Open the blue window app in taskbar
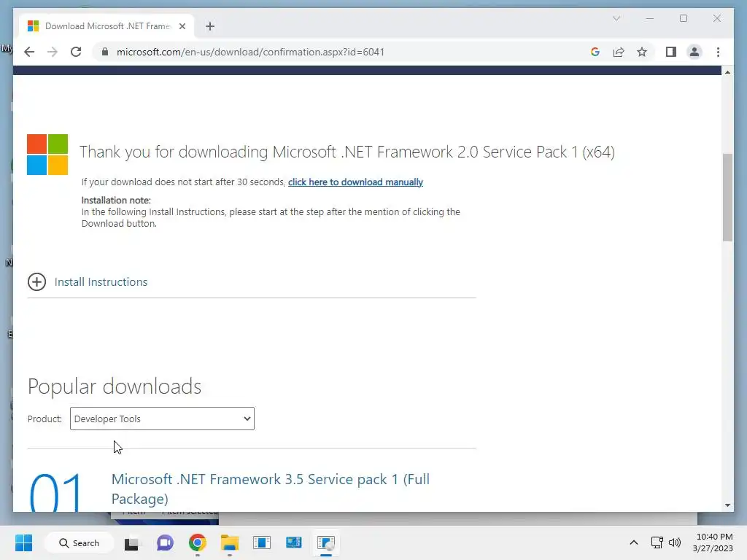The image size is (747, 560). pos(262,542)
